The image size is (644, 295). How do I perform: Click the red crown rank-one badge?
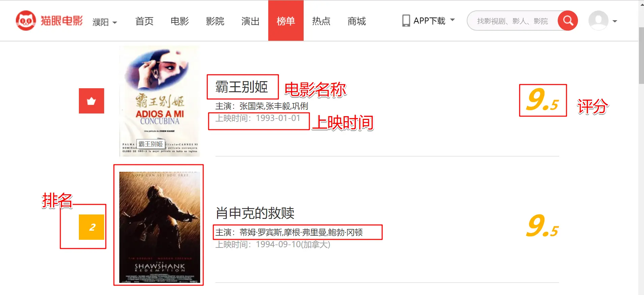[x=91, y=101]
